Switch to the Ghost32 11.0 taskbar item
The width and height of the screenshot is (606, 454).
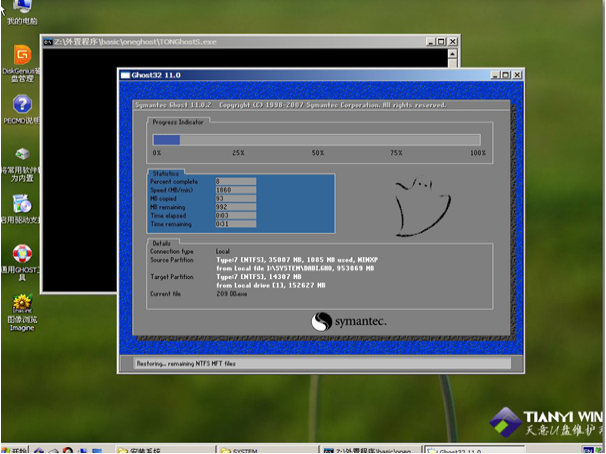468,448
